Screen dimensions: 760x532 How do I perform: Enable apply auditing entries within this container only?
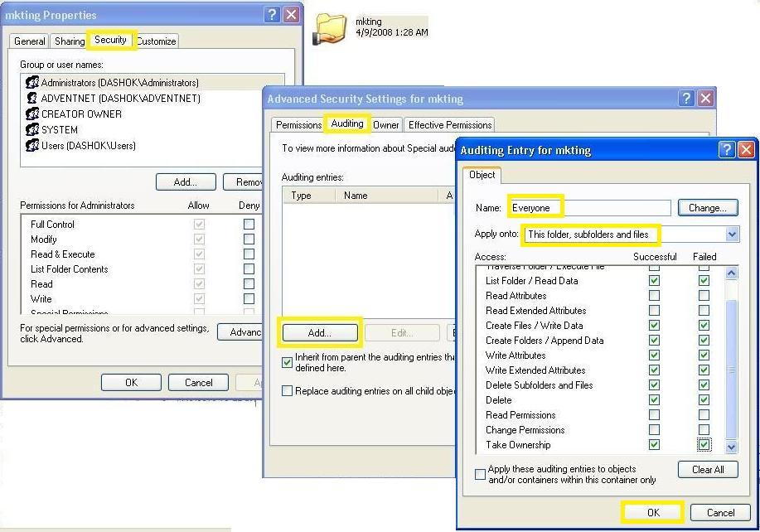point(478,474)
